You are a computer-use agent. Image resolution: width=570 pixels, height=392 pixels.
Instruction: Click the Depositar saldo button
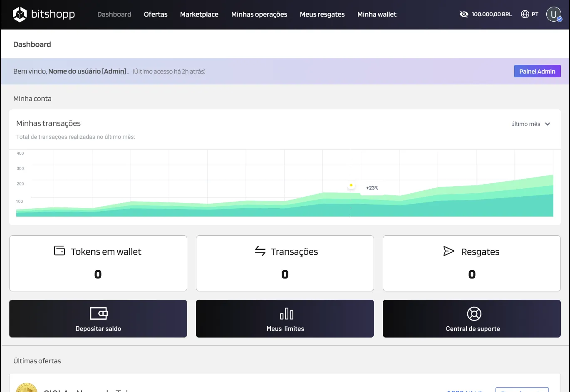98,319
